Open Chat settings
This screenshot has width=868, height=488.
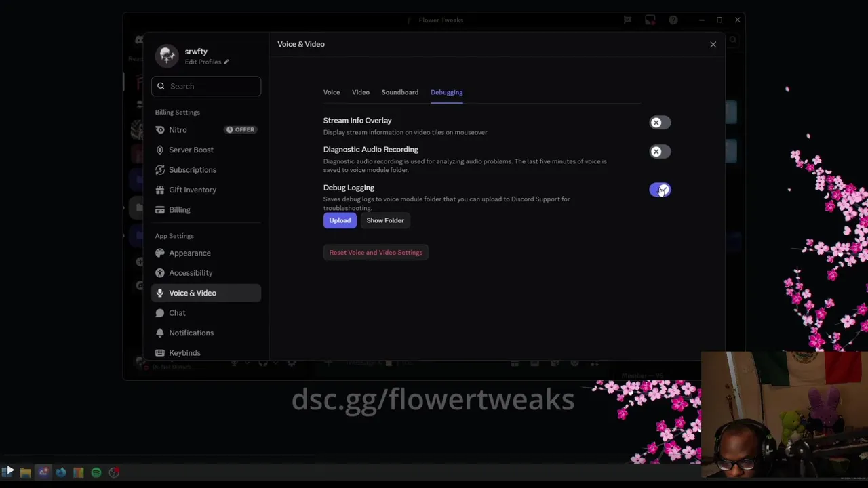point(206,312)
